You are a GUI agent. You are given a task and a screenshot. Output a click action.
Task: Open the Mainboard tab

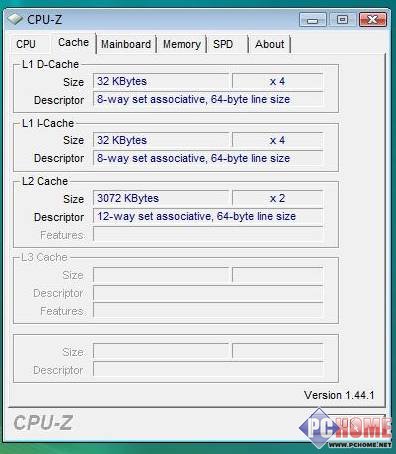[126, 44]
